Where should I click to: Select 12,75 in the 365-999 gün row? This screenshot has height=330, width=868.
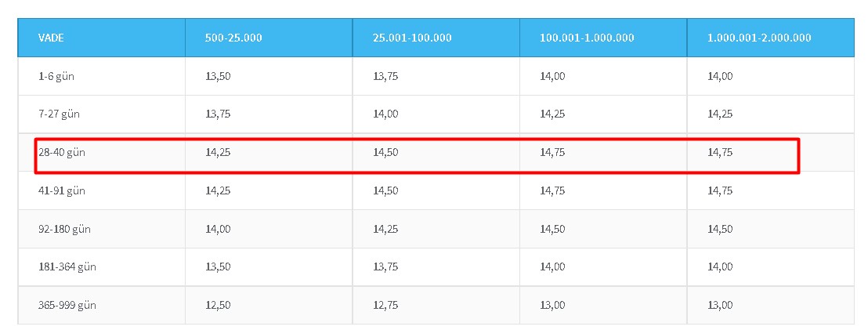pyautogui.click(x=385, y=305)
